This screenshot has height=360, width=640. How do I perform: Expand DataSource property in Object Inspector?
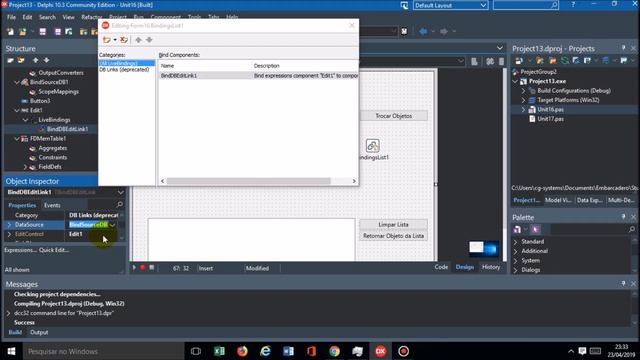click(x=9, y=225)
